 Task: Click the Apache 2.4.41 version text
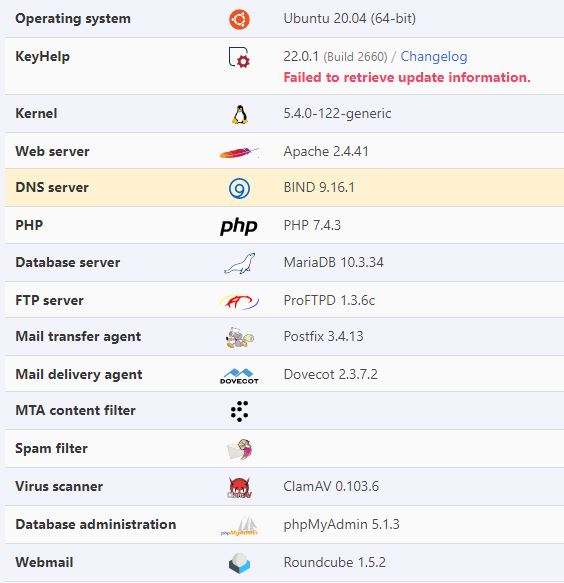point(326,151)
